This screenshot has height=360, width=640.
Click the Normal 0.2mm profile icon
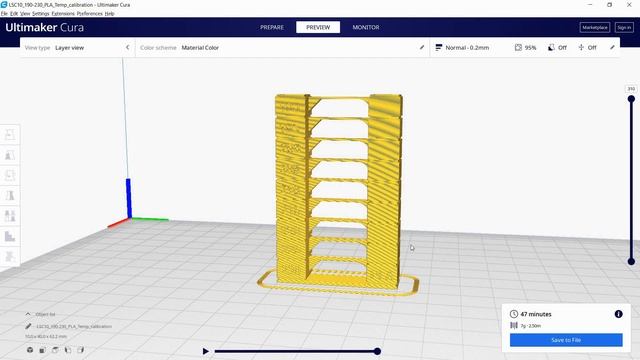(438, 47)
